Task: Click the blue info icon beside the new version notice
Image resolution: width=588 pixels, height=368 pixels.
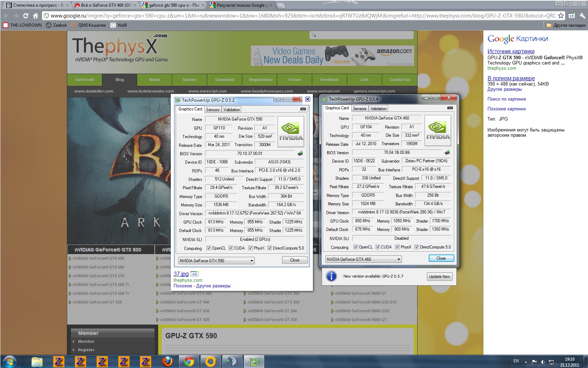Action: [331, 276]
